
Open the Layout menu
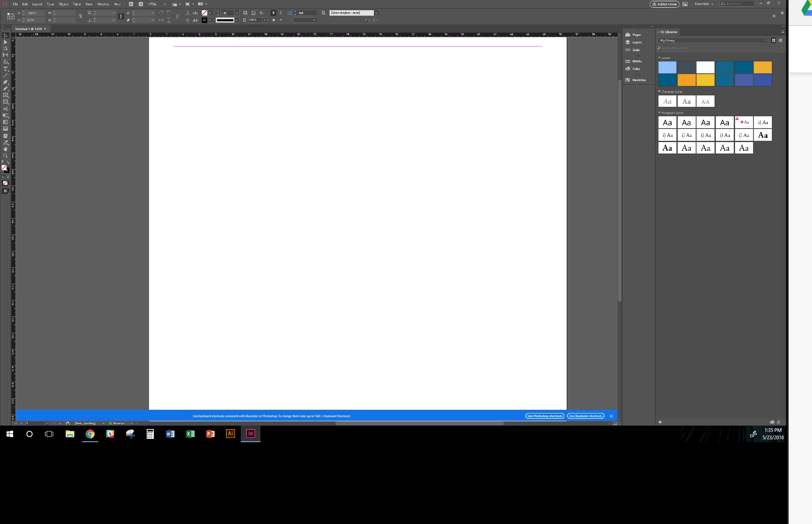pos(37,4)
